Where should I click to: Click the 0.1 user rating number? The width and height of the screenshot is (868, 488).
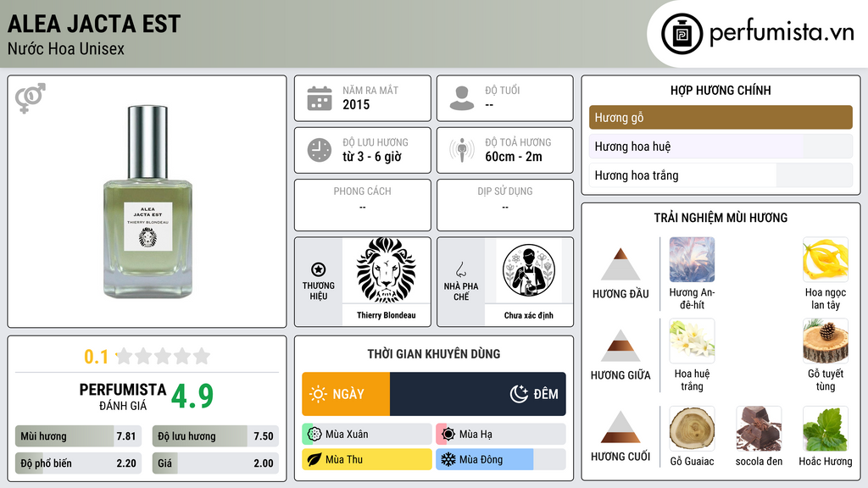97,357
